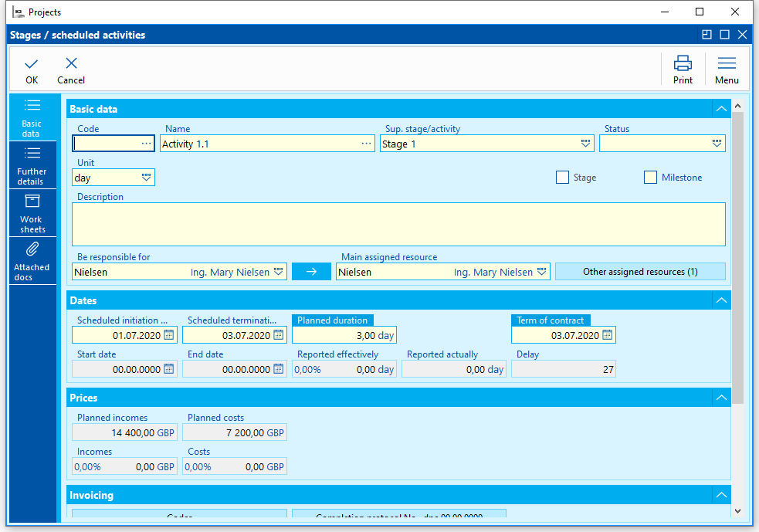Open the Main assigned resource dropdown
The height and width of the screenshot is (532, 759).
[x=542, y=272]
